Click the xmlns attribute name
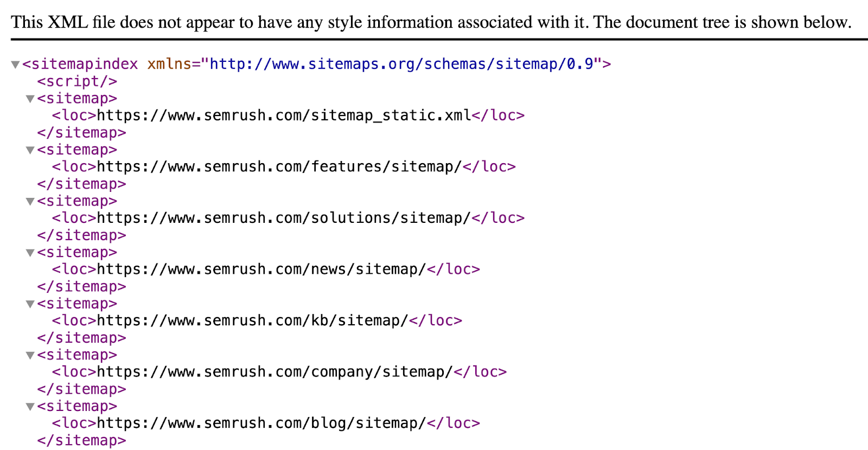The height and width of the screenshot is (450, 868). [169, 64]
